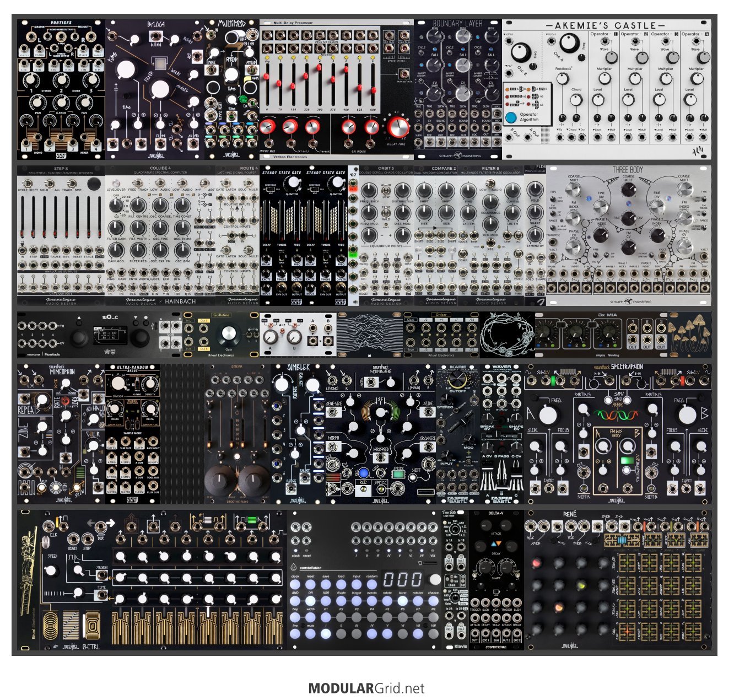The image size is (734, 700).
Task: Click the divide button on Constellation
Action: (341, 601)
